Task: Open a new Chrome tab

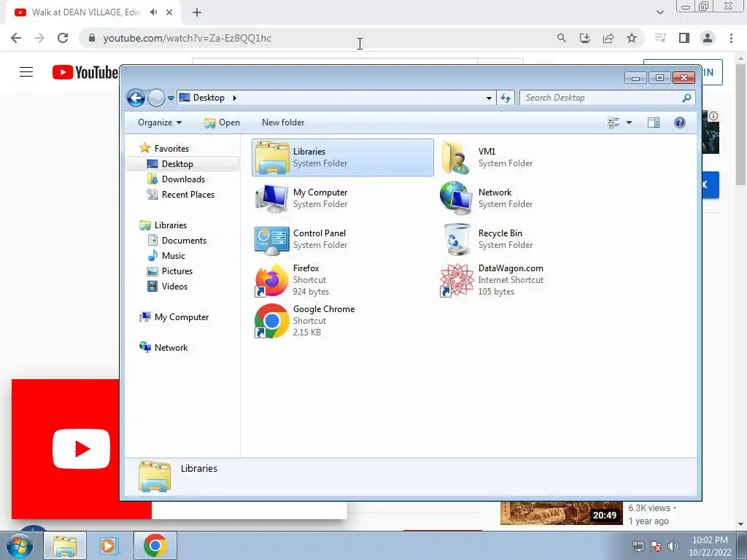Action: click(197, 12)
